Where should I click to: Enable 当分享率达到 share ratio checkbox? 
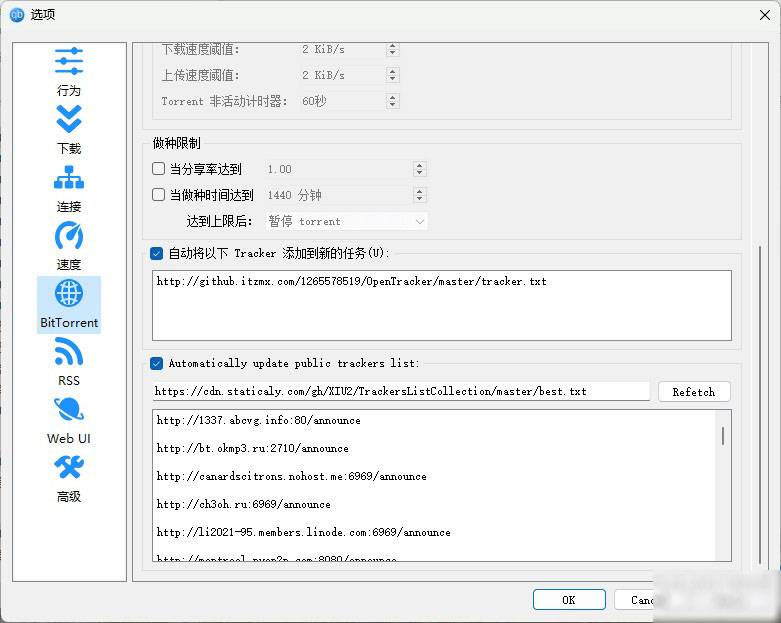[x=158, y=169]
